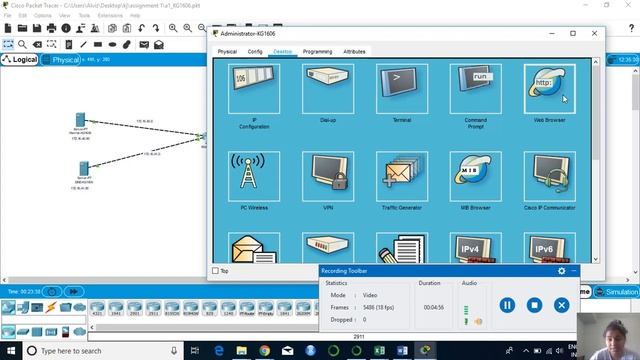This screenshot has width=640, height=360.
Task: Open the IP Configuration desktop app
Action: (254, 89)
